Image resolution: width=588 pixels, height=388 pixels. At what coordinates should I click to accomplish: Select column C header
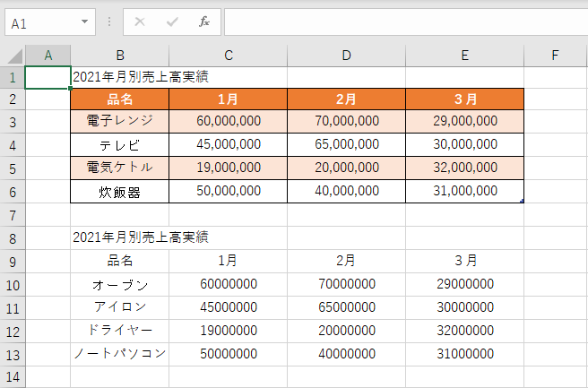pos(229,56)
